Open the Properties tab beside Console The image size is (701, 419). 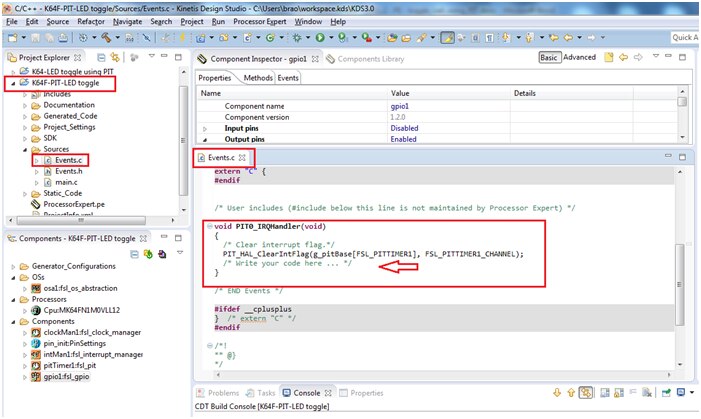pyautogui.click(x=362, y=393)
